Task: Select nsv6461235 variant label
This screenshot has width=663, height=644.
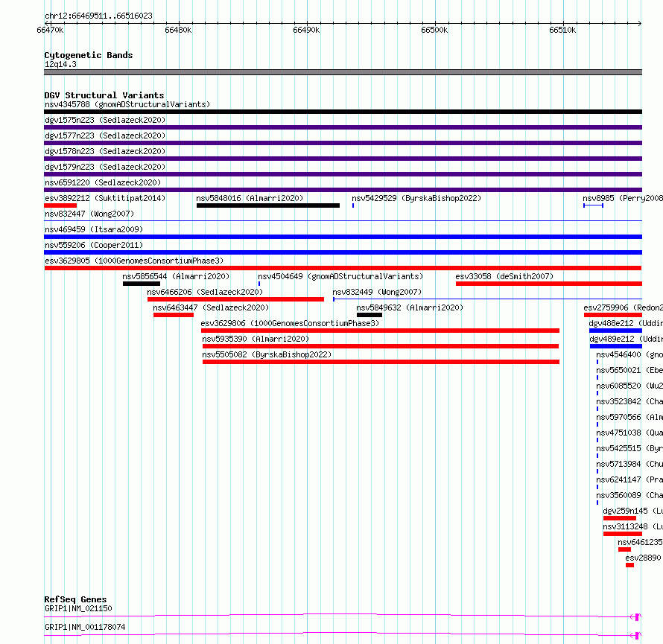Action: [x=640, y=542]
